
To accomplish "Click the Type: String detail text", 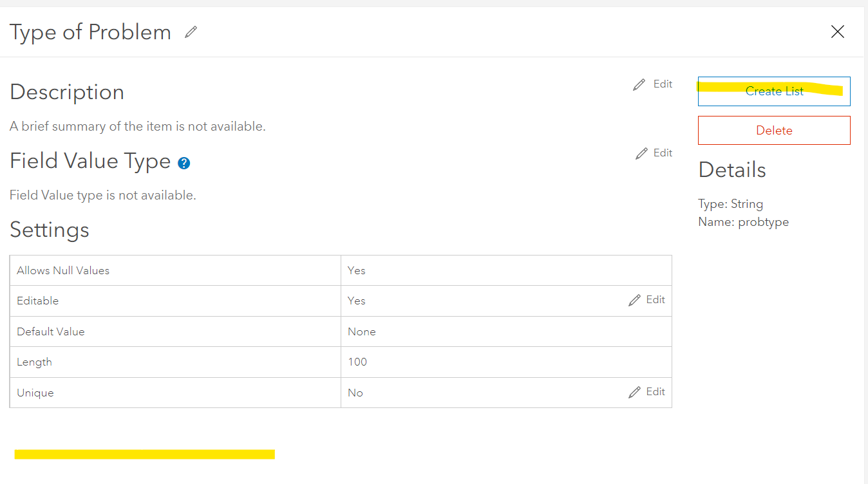I will coord(730,204).
